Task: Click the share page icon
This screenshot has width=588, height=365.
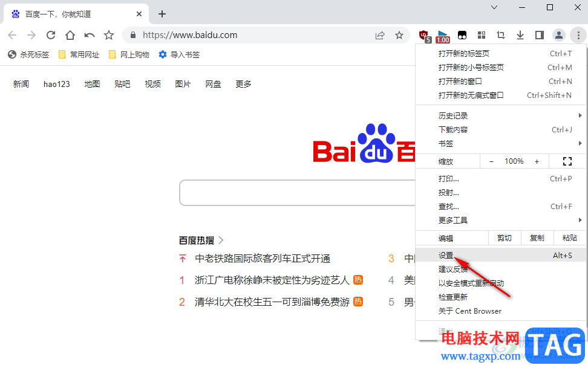Action: coord(380,35)
